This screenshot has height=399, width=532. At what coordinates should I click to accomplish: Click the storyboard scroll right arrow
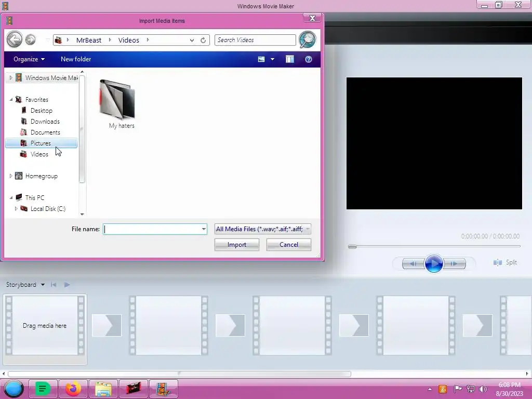pos(527,374)
